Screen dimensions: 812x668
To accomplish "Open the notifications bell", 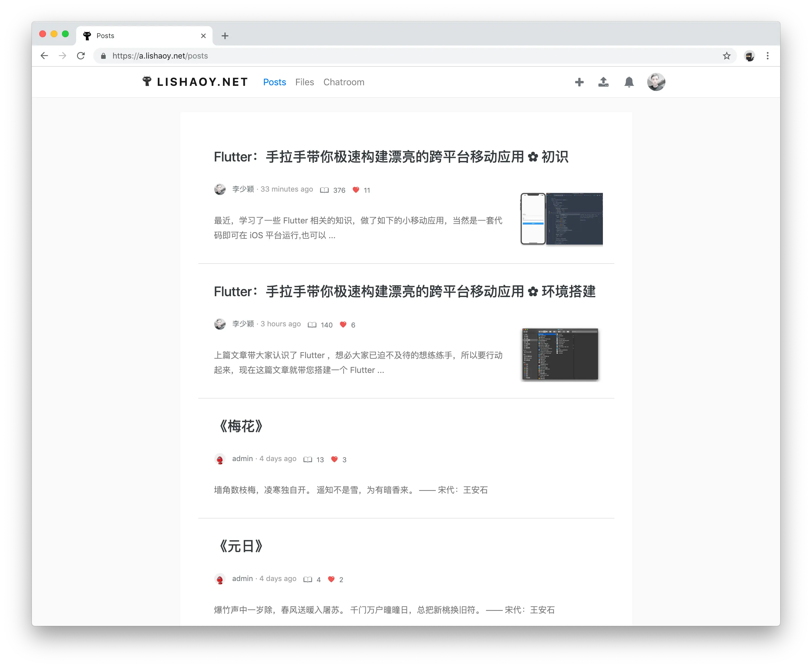I will point(629,82).
